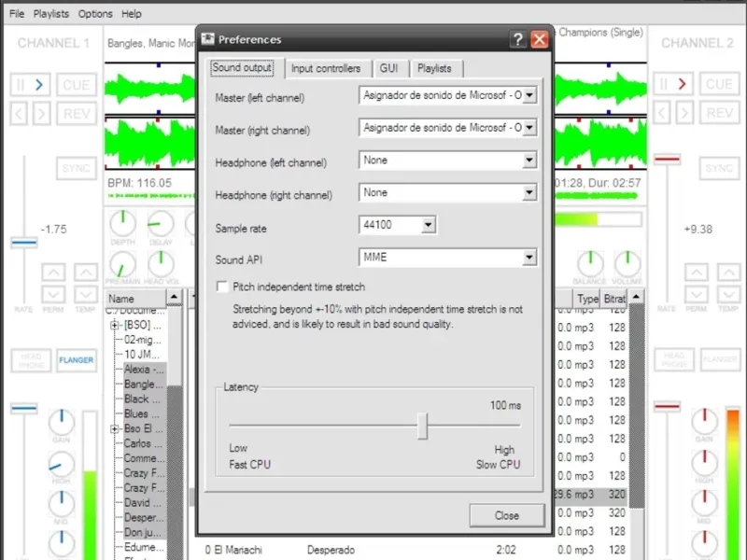Click Channel 2 GAIN knob

coord(704,421)
